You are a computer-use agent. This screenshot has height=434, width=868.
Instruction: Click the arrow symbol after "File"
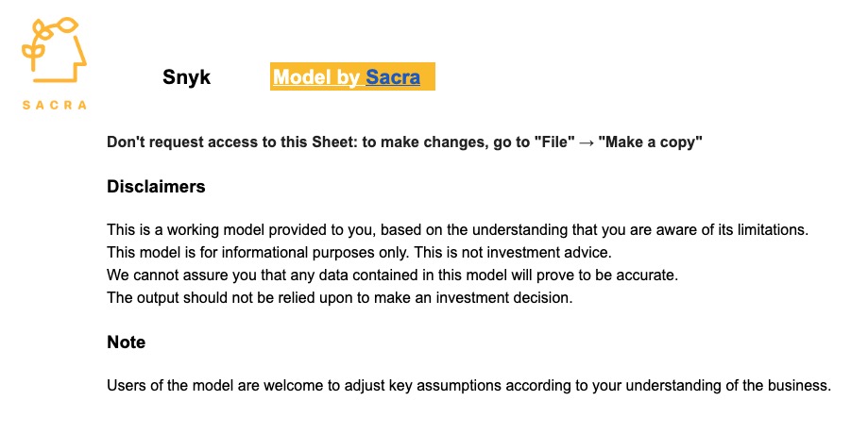tap(587, 142)
